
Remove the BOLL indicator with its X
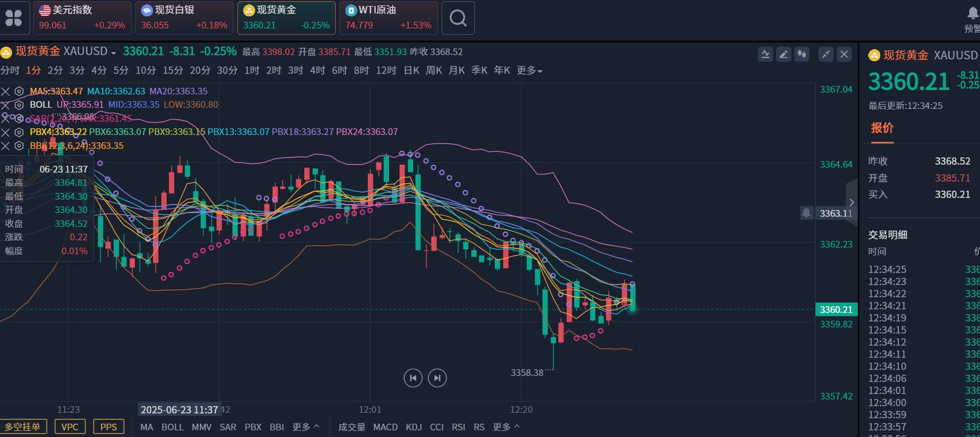point(5,105)
